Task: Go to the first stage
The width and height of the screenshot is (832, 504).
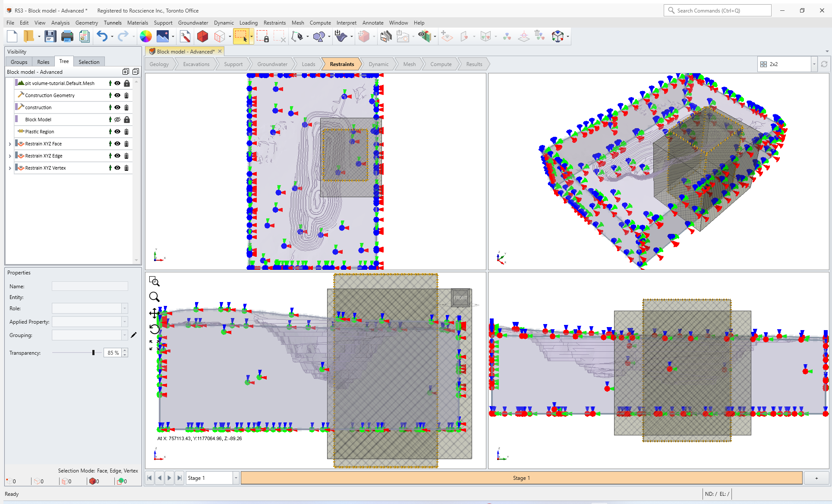Action: 150,478
